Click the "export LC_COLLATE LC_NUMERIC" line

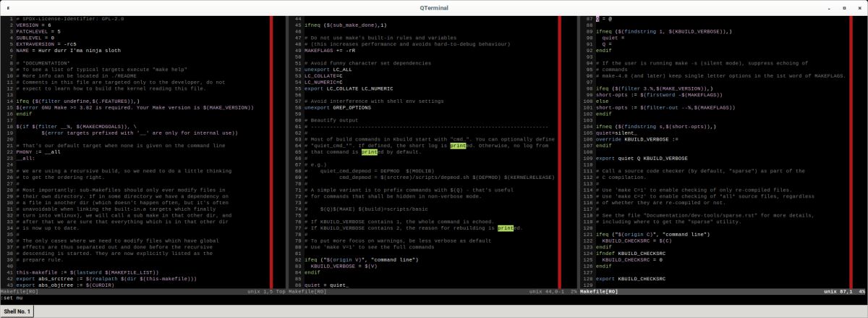pyautogui.click(x=349, y=88)
